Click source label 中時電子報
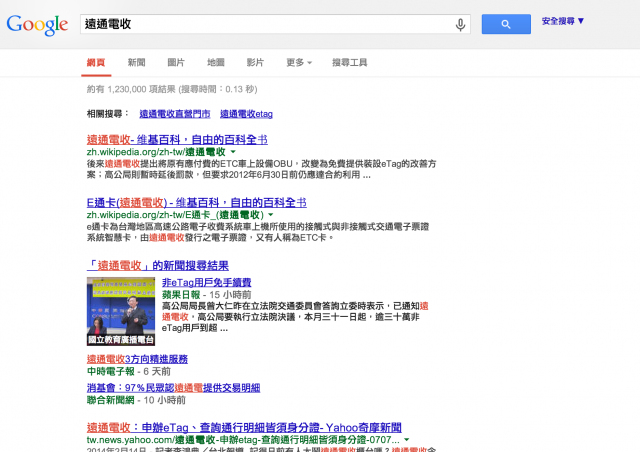 click(x=111, y=372)
